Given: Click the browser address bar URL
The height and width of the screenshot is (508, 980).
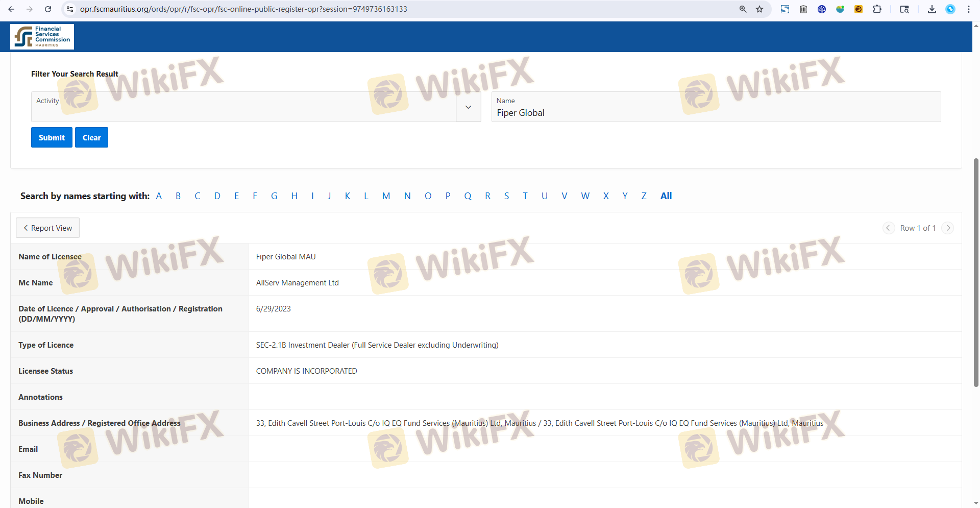Looking at the screenshot, I should click(x=243, y=9).
